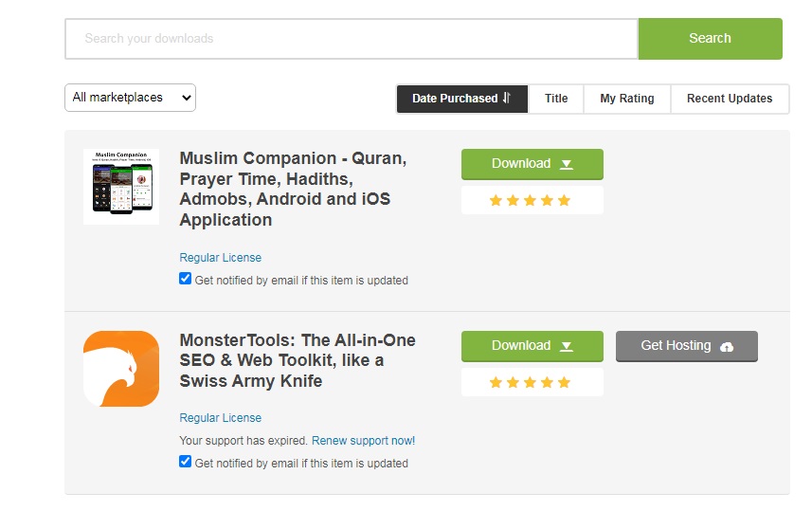Click download arrow icon for MonsterTools
The image size is (812, 511).
pos(567,346)
